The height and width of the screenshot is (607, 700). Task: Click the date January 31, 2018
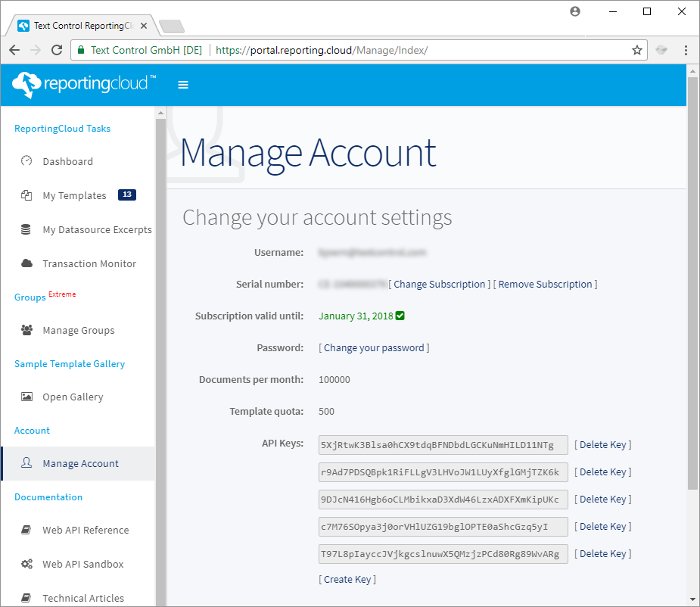tap(356, 316)
